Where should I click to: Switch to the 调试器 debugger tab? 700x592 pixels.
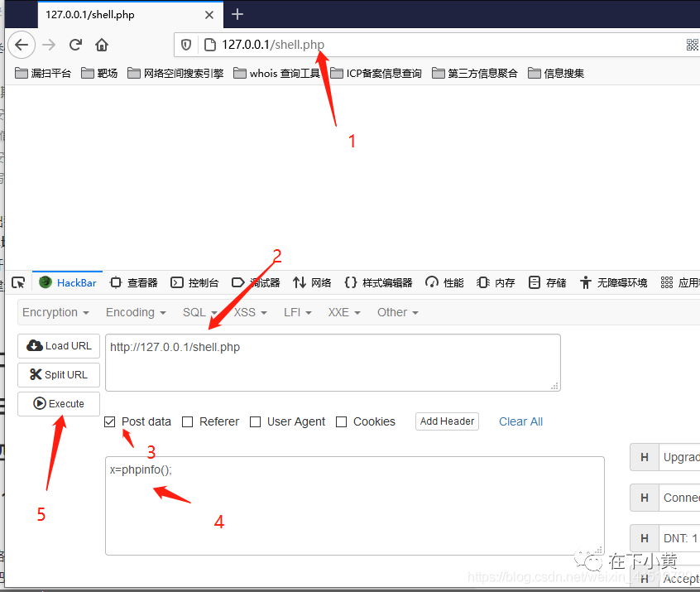pyautogui.click(x=256, y=283)
